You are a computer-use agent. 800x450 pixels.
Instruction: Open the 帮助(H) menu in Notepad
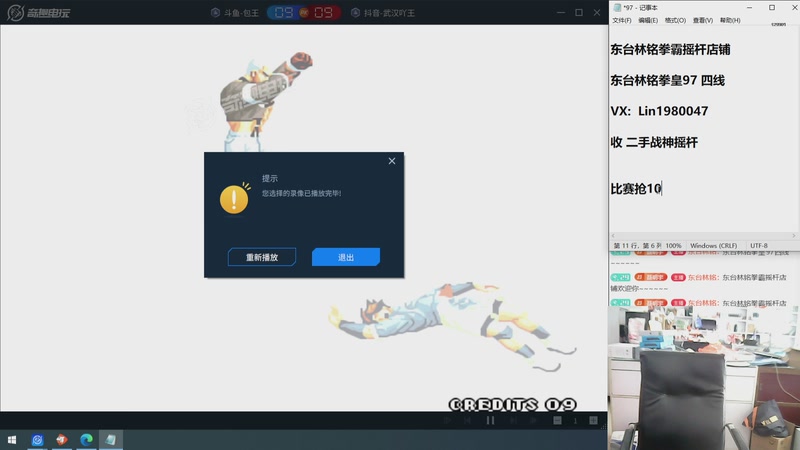click(x=730, y=20)
